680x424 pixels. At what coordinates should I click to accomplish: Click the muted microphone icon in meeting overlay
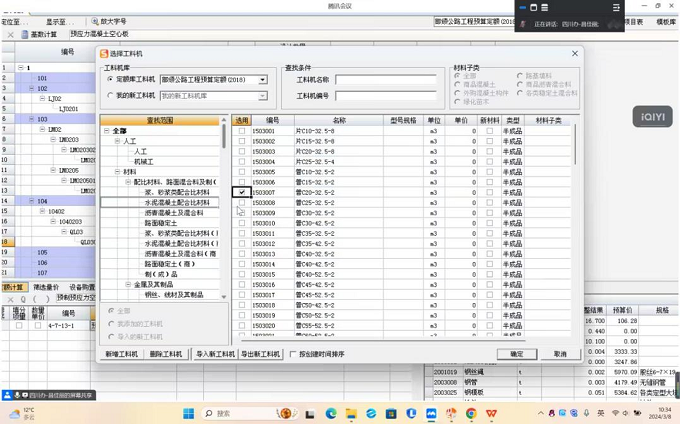[x=523, y=24]
